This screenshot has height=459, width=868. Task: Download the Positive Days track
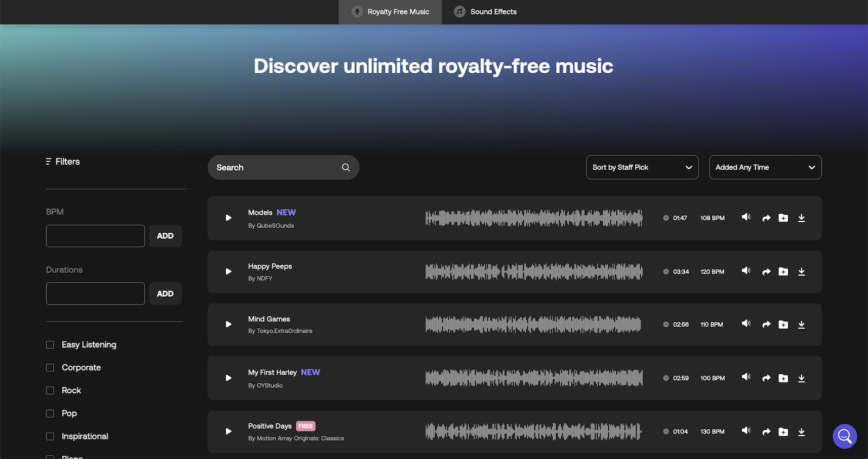point(801,432)
